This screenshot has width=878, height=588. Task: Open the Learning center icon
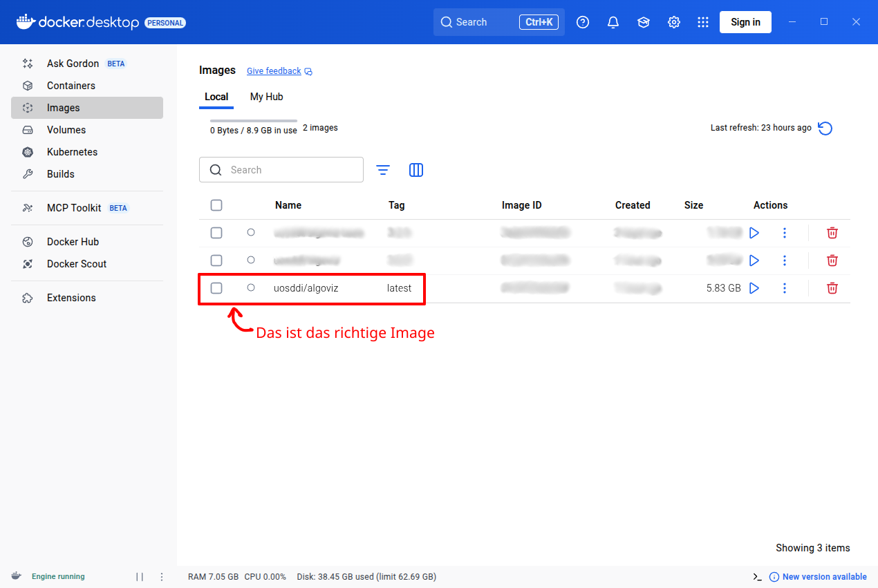click(644, 22)
